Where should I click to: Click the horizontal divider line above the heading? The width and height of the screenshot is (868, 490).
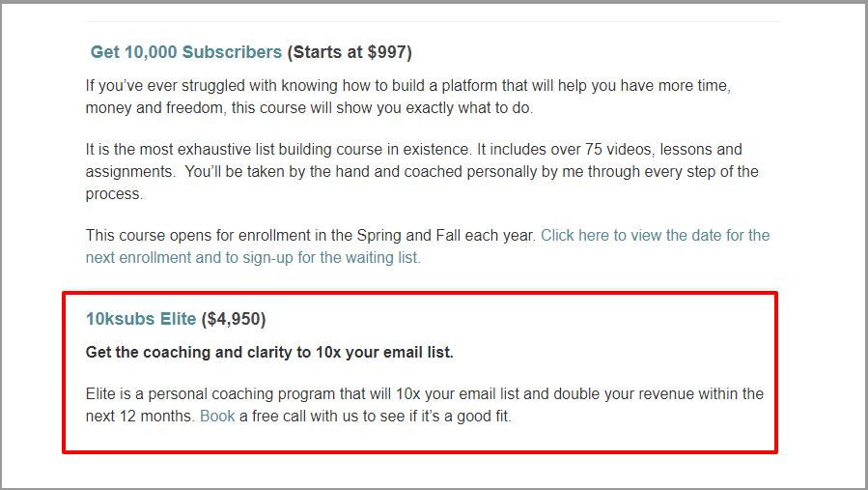pos(433,21)
